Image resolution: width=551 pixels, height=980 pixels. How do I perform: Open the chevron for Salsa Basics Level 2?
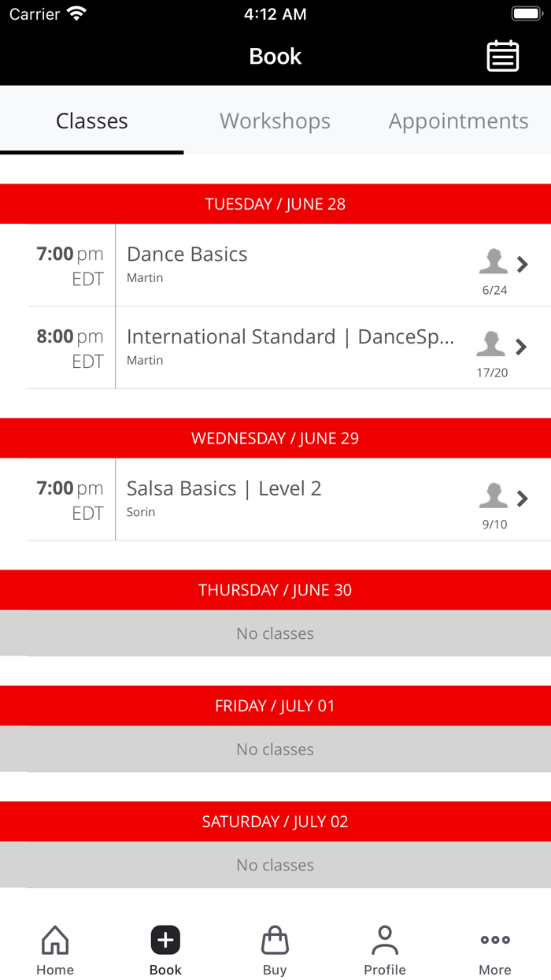522,499
